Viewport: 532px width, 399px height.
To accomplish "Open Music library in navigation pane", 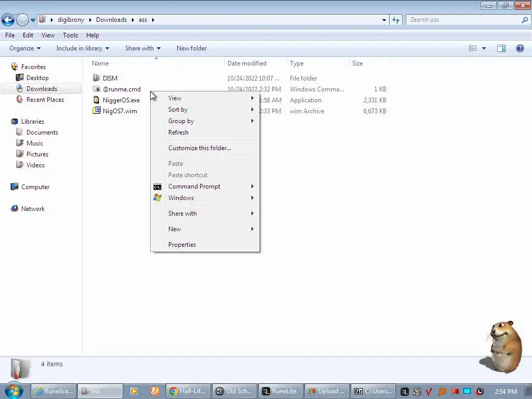I will (x=35, y=143).
